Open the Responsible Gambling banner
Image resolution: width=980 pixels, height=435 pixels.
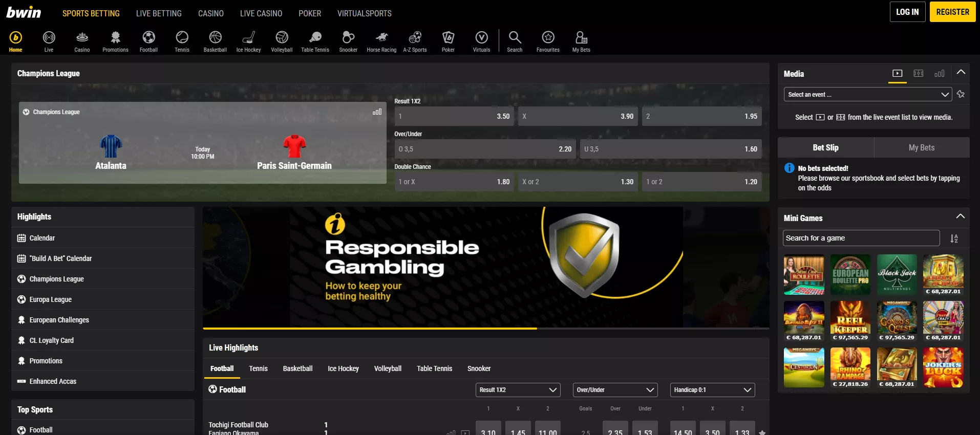coord(486,267)
